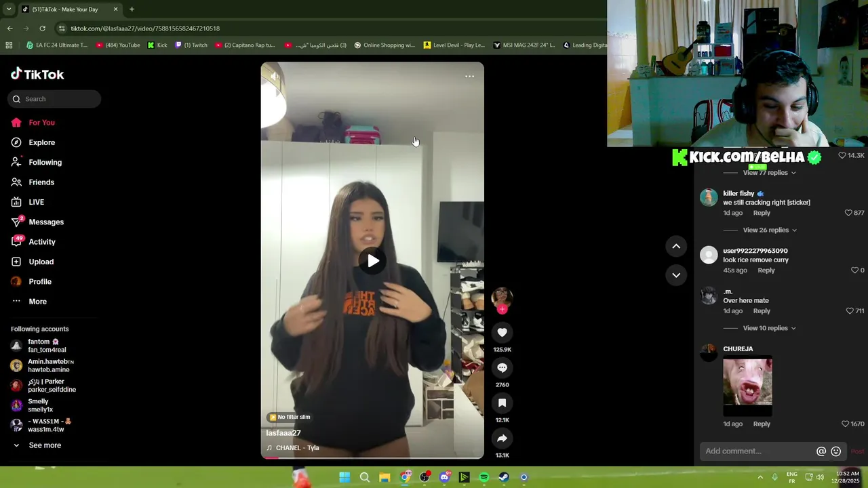Open the More menu in sidebar

click(x=37, y=302)
